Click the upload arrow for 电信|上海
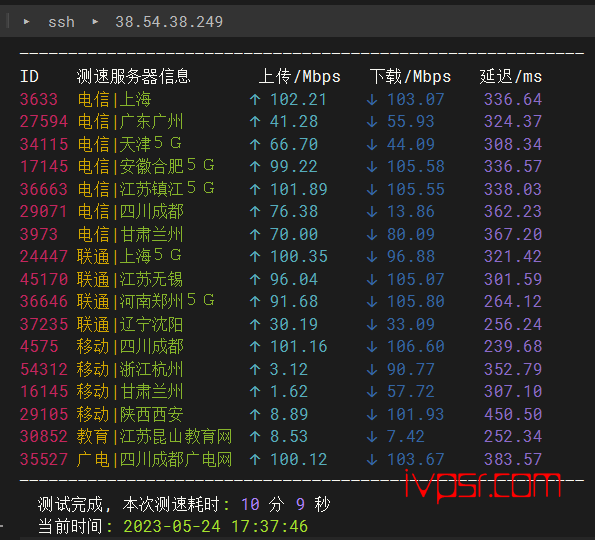595x540 pixels. point(255,100)
